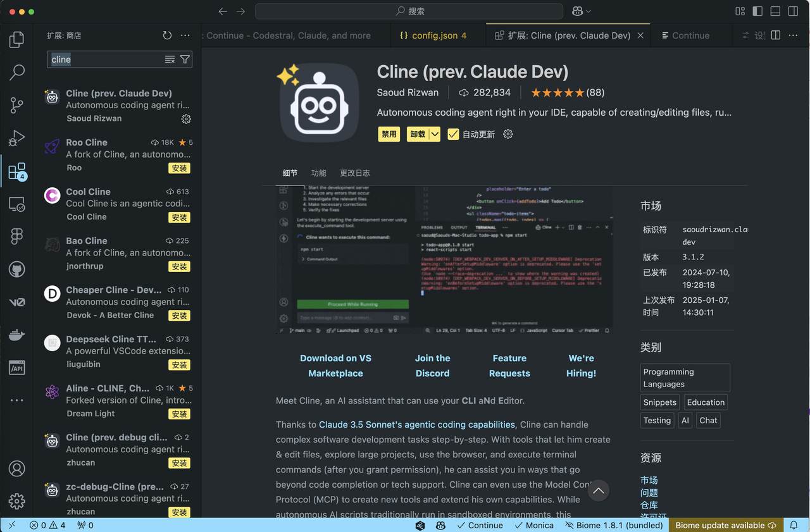810x532 pixels.
Task: Open Feature Requests link
Action: point(509,366)
